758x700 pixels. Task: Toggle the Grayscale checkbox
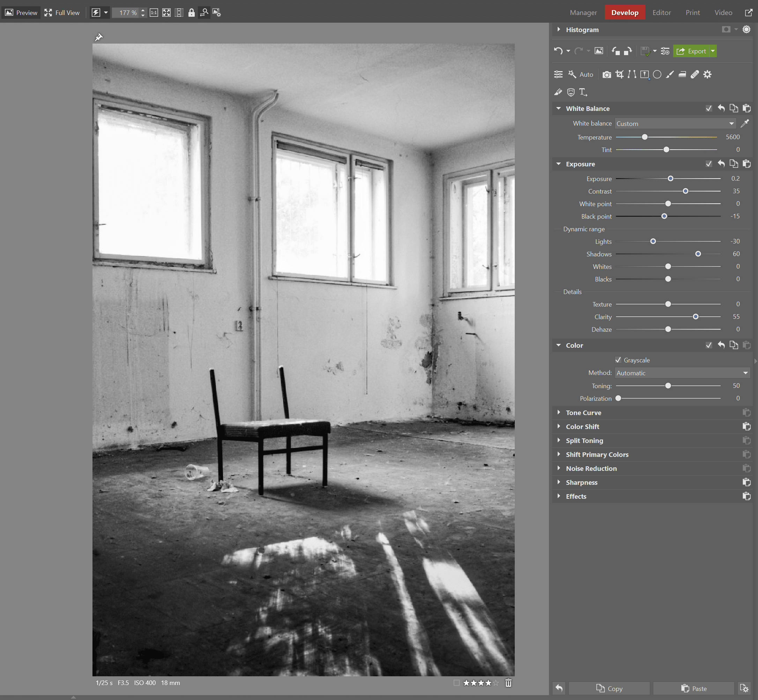click(x=618, y=360)
